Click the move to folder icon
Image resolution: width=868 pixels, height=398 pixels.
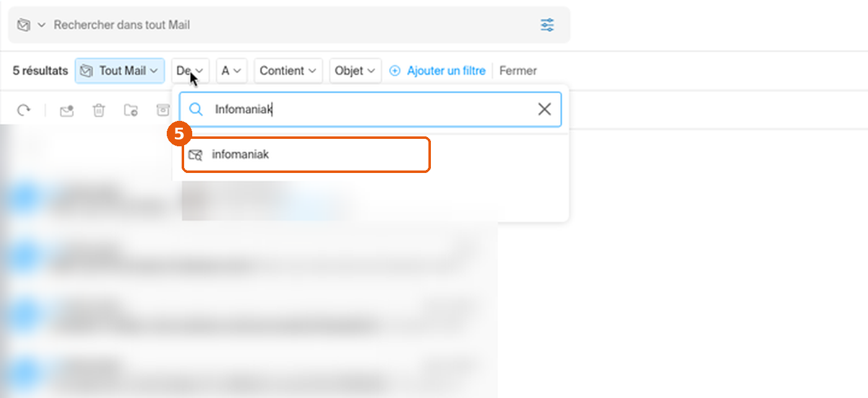[x=131, y=110]
